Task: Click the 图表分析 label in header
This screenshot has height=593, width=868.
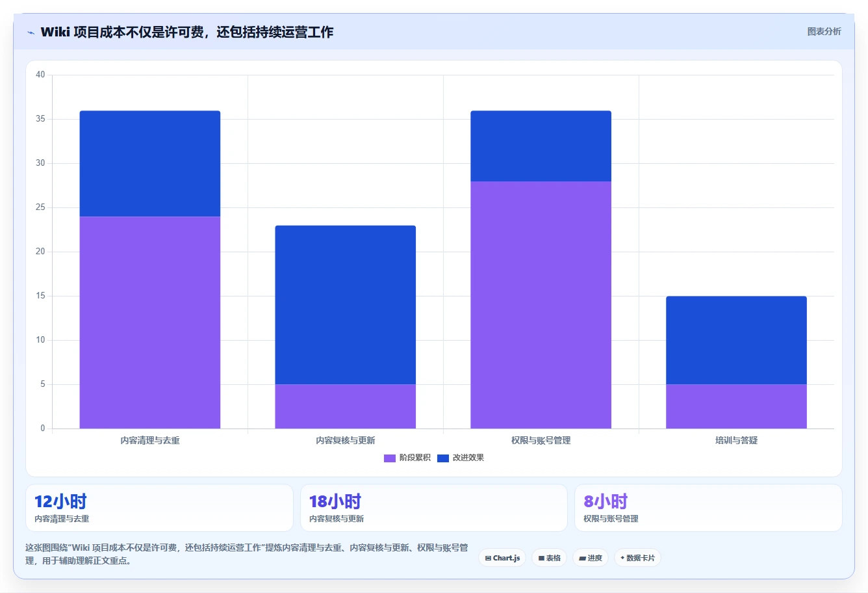Action: (824, 31)
